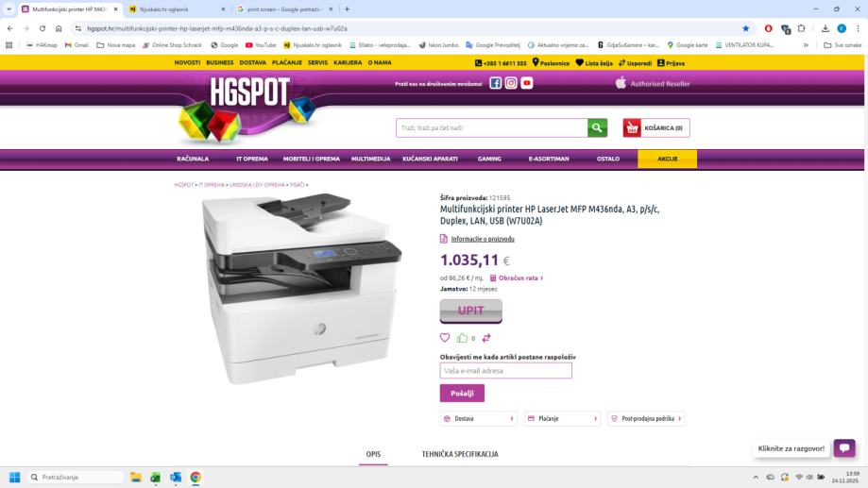The height and width of the screenshot is (488, 868).
Task: Expand the Dostava section
Action: [x=478, y=418]
